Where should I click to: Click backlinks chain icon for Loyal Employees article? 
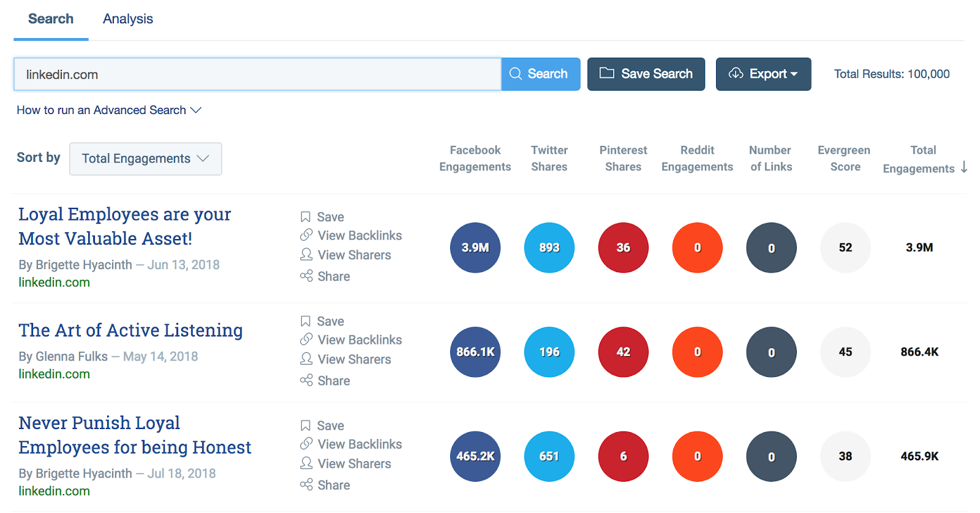coord(306,235)
